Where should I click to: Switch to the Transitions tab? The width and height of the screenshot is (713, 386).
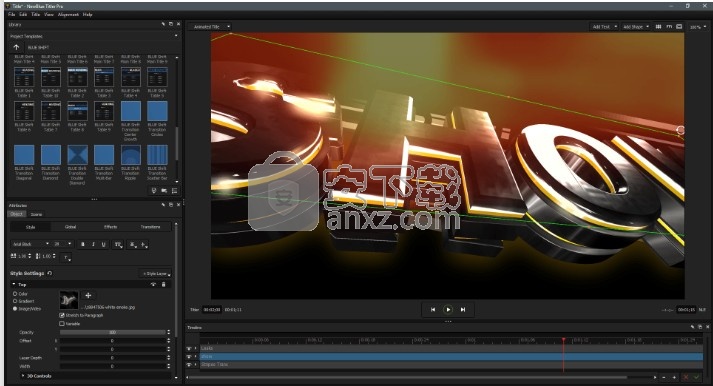[x=151, y=227]
